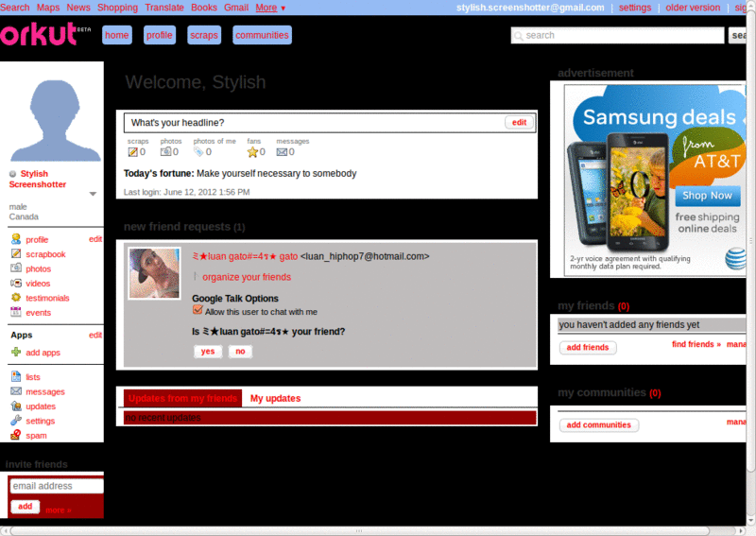Click the photos of me tag icon

(198, 152)
